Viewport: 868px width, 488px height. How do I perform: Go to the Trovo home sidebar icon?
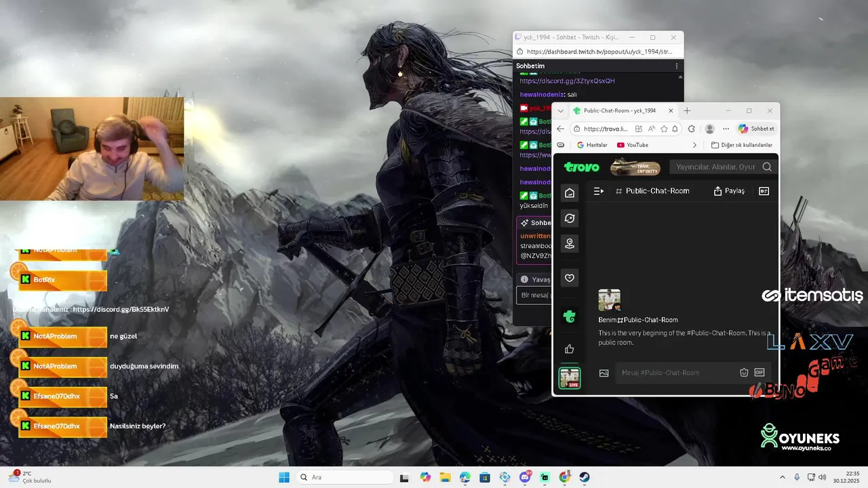(570, 192)
